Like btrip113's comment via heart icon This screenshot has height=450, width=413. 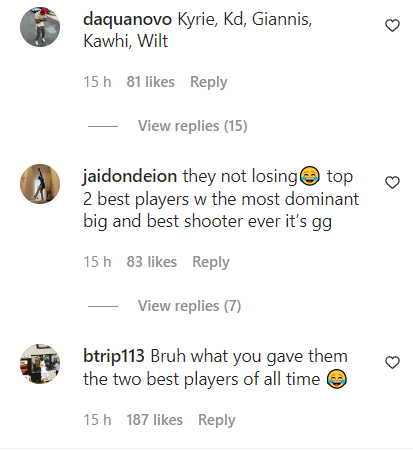tap(392, 363)
